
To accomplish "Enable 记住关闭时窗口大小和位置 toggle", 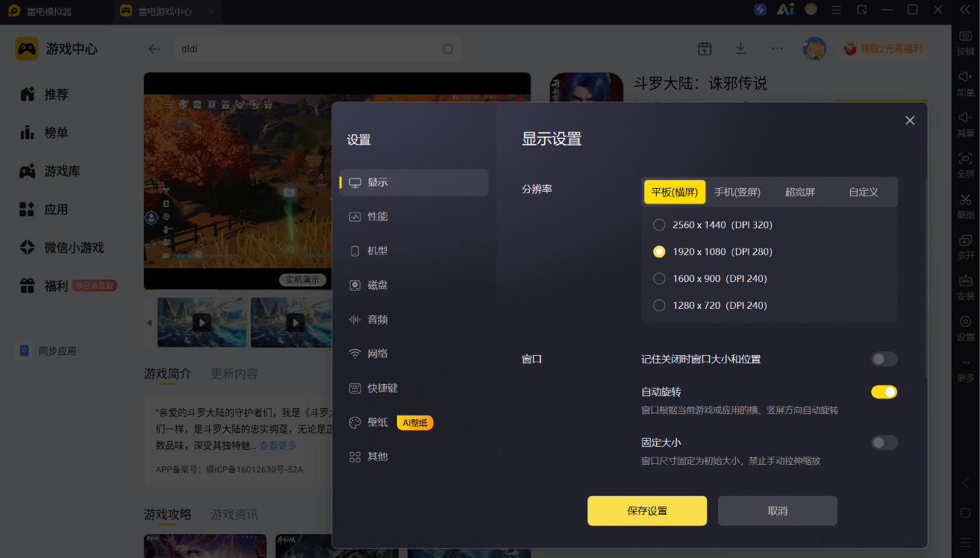I will click(x=884, y=360).
